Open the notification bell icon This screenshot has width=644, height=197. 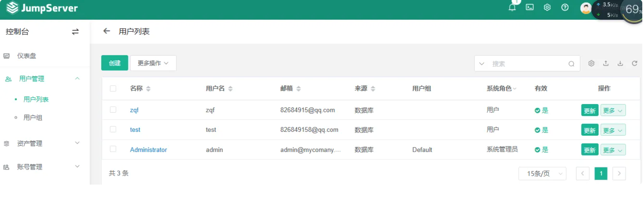click(x=512, y=7)
